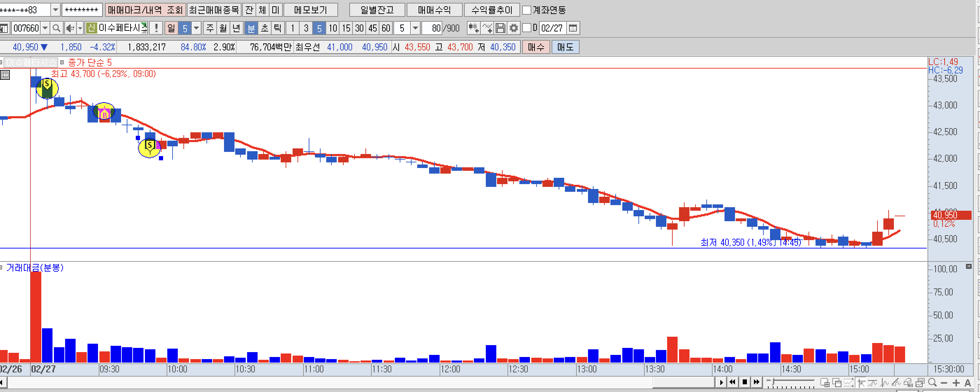This screenshot has width=980, height=392.
Task: Click the red moving average color marker legend
Action: coord(62,62)
